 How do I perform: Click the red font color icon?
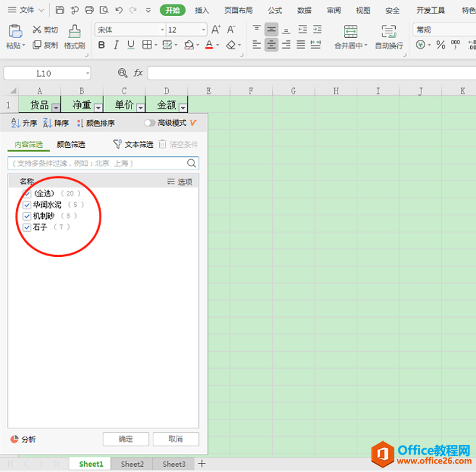tap(209, 45)
